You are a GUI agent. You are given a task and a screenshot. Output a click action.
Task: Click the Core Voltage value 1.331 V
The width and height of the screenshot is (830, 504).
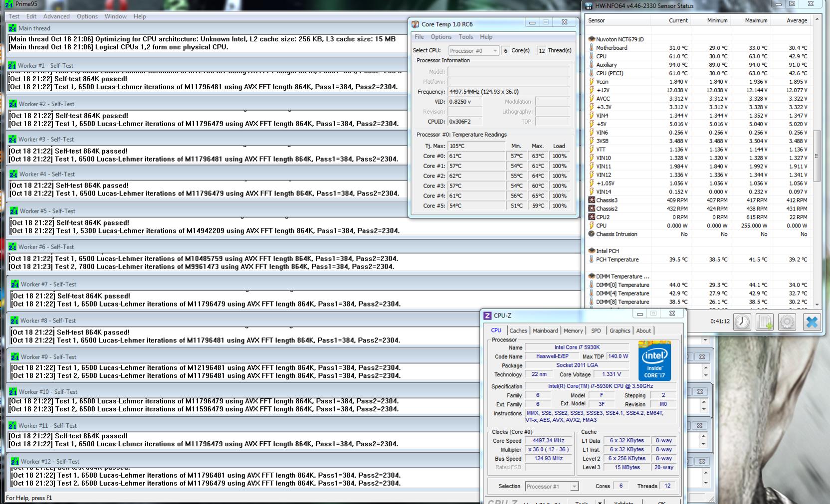[612, 374]
